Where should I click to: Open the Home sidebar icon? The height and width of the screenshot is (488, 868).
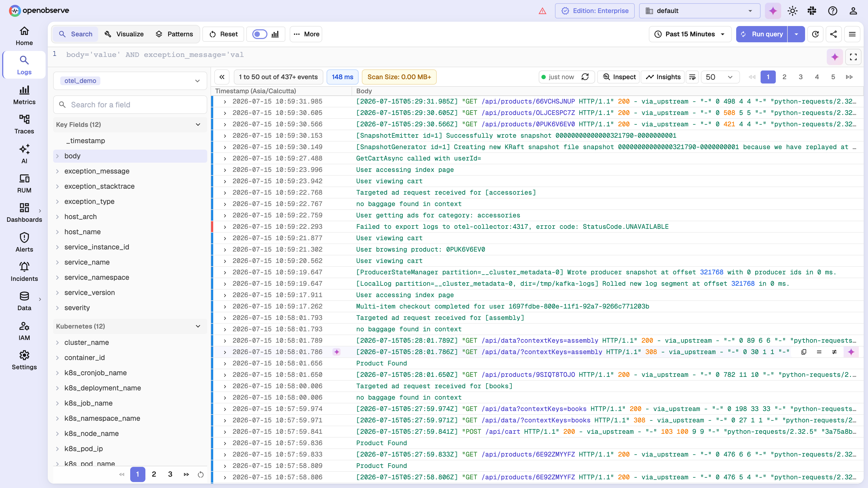(24, 36)
